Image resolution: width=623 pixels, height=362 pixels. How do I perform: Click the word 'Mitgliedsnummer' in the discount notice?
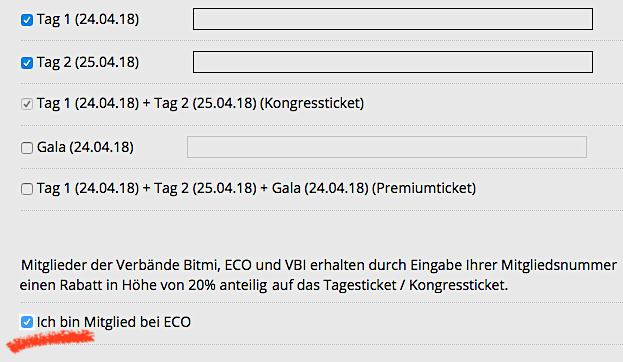coord(559,265)
